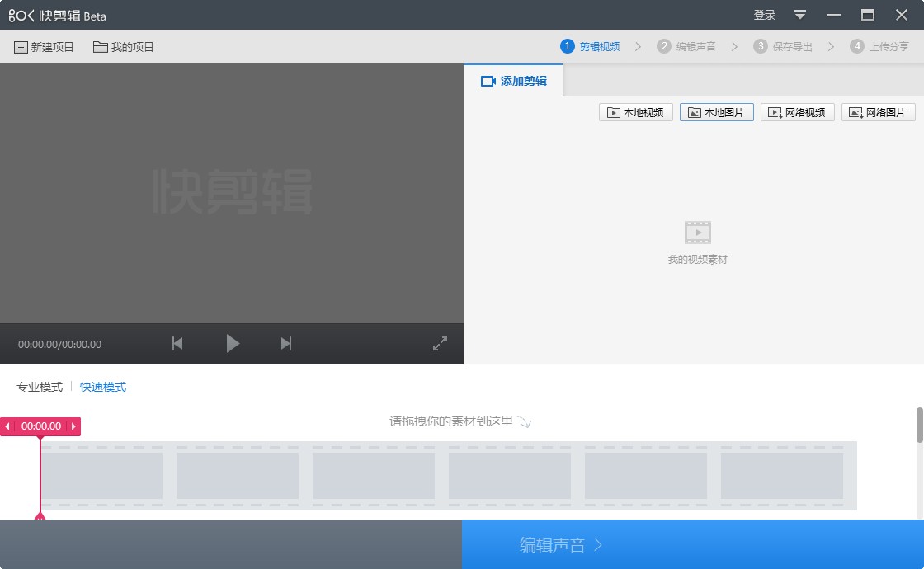Jump to the start of the preview
The height and width of the screenshot is (569, 924).
[177, 344]
